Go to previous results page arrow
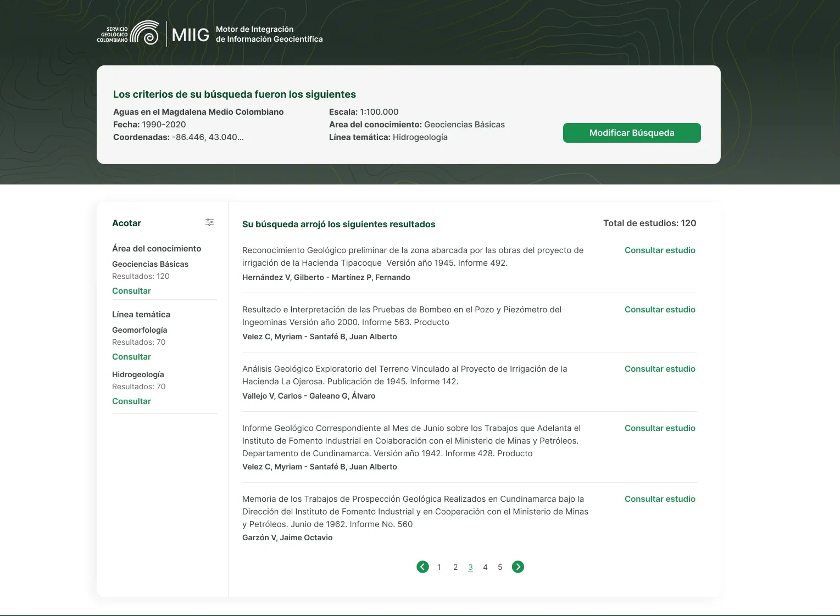 422,567
